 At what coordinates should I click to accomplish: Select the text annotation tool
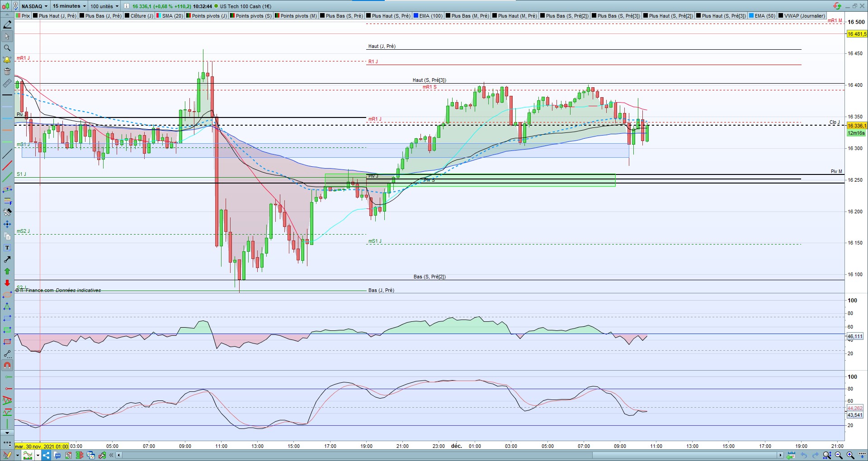click(x=7, y=248)
